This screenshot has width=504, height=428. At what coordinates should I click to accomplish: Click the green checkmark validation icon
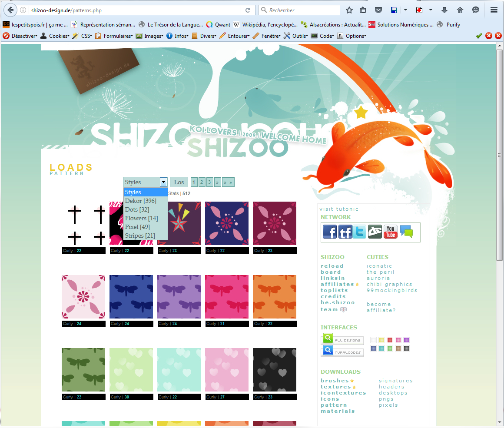479,36
